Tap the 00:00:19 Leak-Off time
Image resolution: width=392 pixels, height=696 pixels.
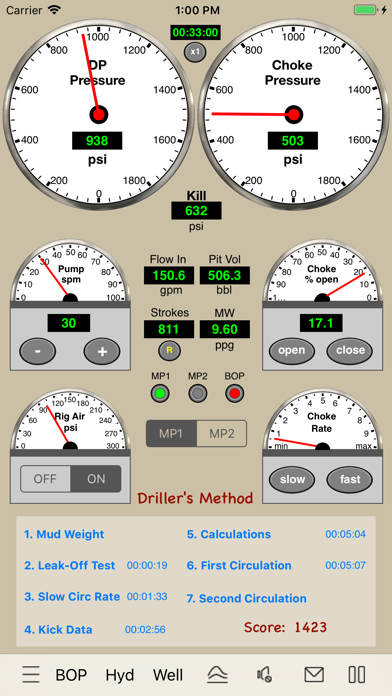click(x=147, y=565)
